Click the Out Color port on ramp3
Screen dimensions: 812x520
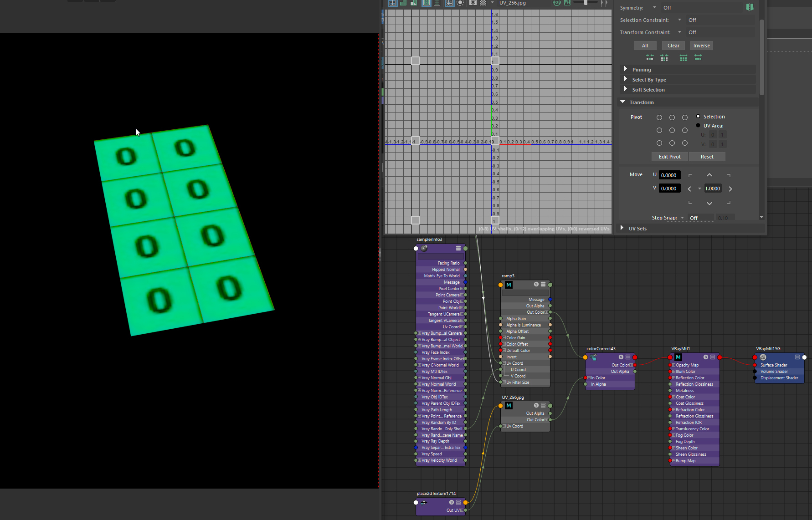point(550,312)
